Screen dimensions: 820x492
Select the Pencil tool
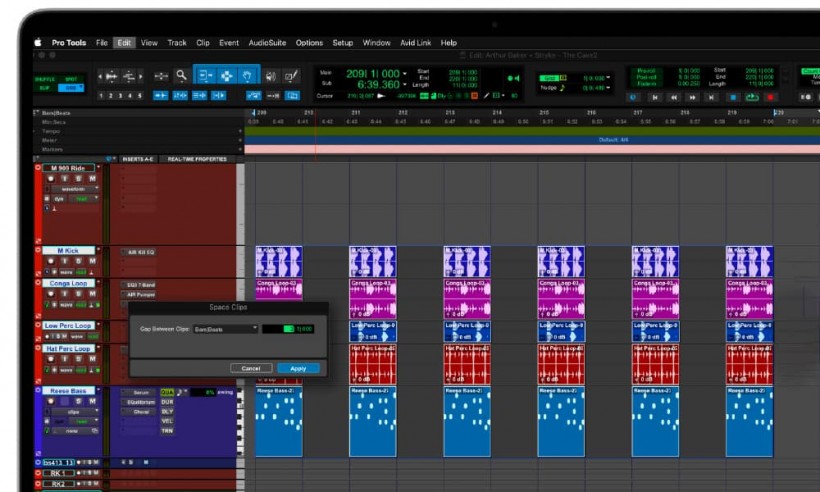(x=291, y=76)
